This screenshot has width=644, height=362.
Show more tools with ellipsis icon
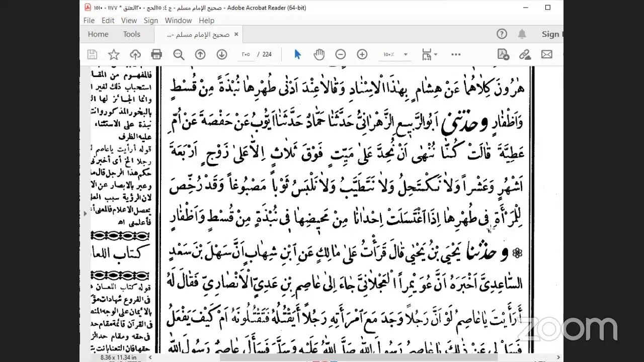[x=456, y=54]
